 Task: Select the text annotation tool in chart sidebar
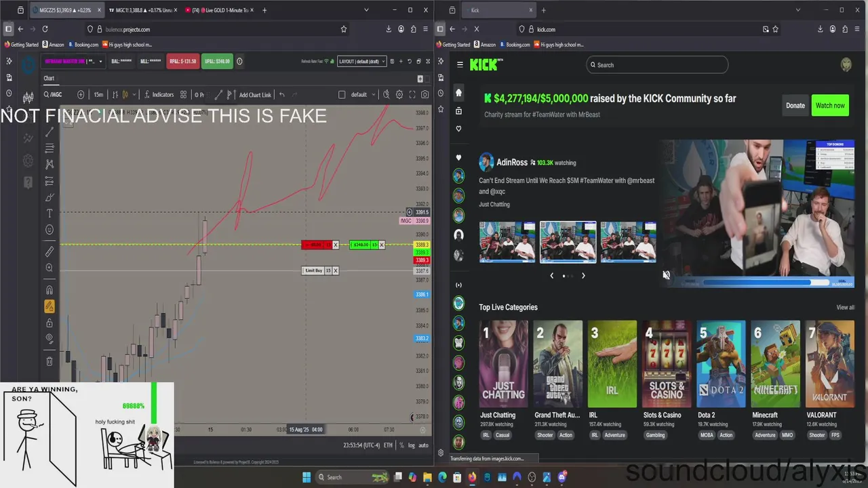(x=50, y=213)
